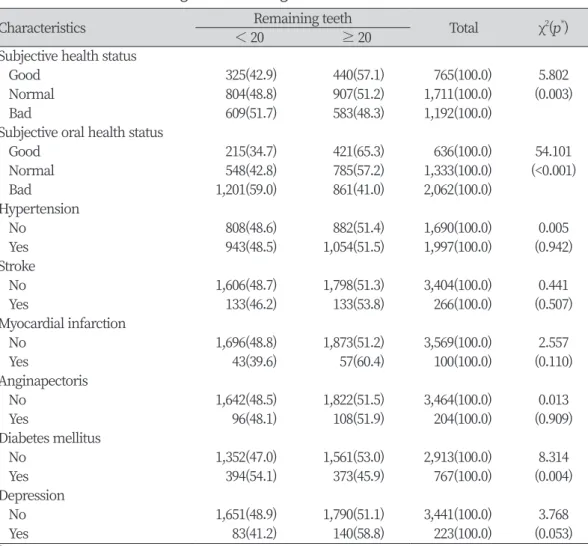Select cell 108(51.9)
The height and width of the screenshot is (546, 588).
coord(358,419)
